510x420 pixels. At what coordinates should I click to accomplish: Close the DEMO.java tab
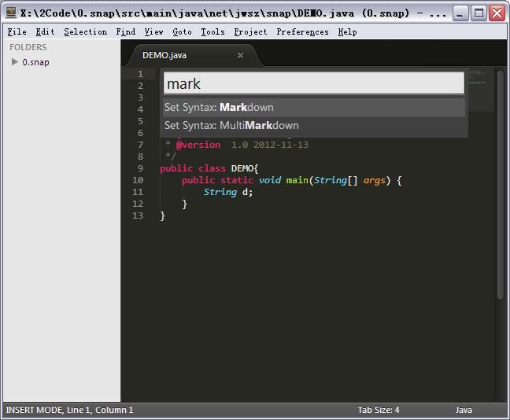(240, 56)
